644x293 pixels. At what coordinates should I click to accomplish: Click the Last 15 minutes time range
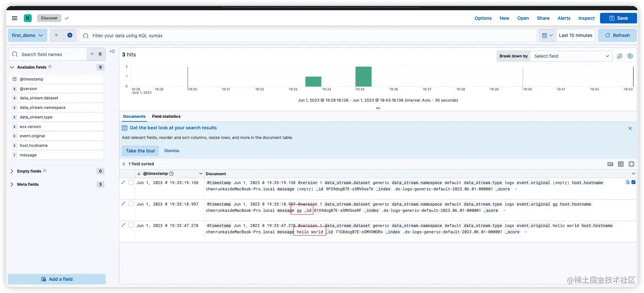[x=575, y=35]
